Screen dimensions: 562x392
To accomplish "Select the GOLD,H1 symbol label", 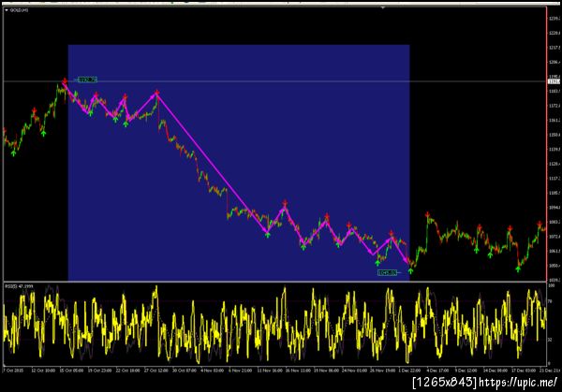I will (19, 10).
